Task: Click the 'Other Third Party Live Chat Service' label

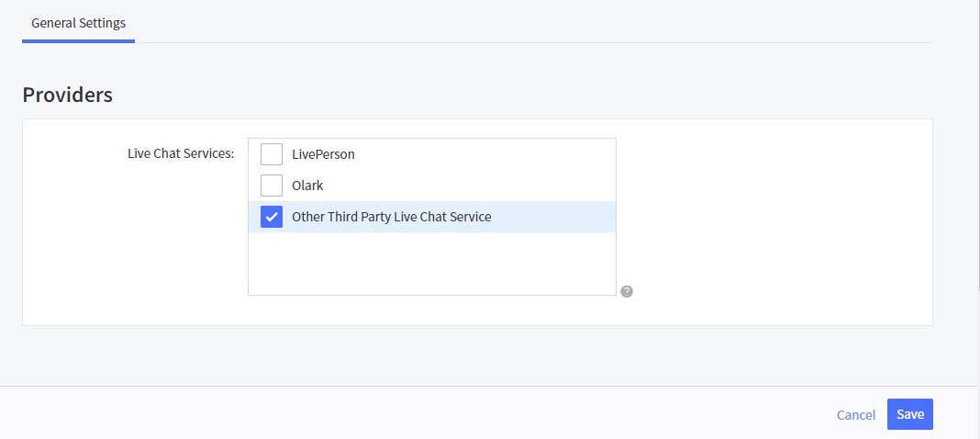Action: [x=391, y=217]
